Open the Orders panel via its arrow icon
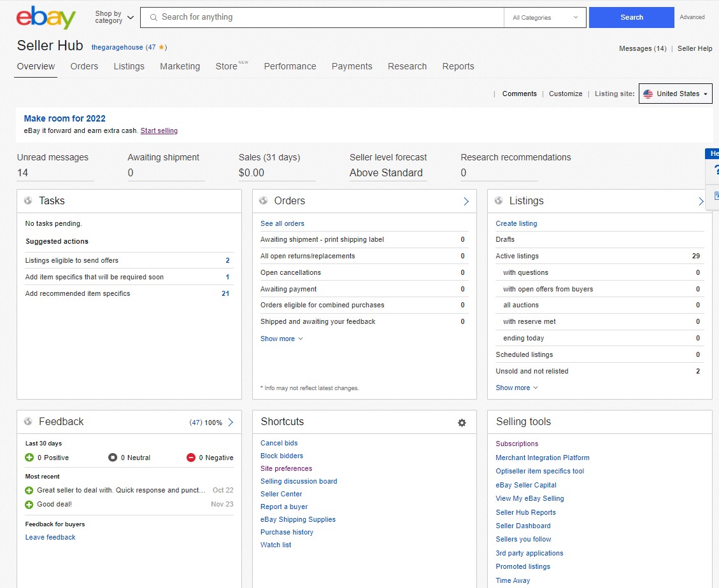This screenshot has height=588, width=719. 466,200
